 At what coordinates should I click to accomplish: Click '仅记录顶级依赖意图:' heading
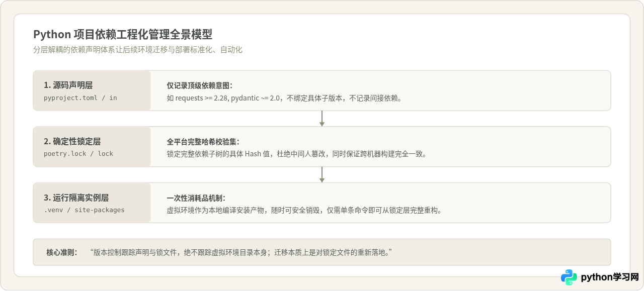[x=200, y=85]
